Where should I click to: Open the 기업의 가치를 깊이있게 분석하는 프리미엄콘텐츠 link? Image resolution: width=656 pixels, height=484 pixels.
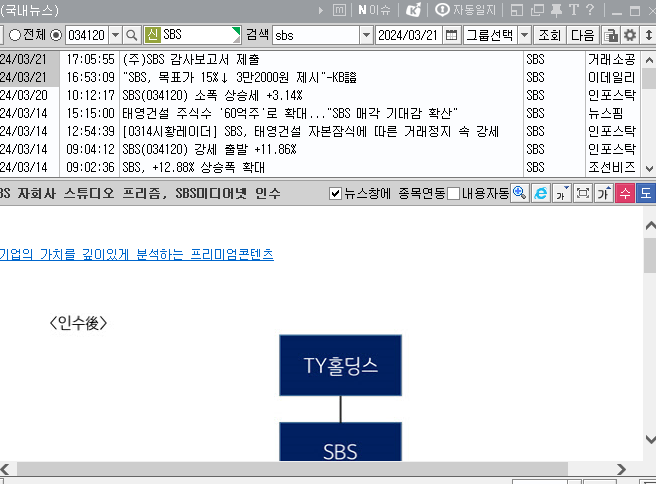(137, 254)
